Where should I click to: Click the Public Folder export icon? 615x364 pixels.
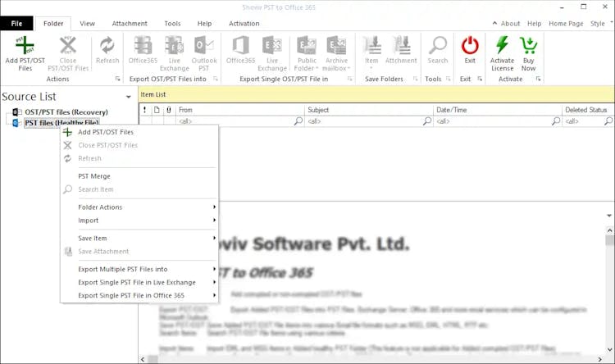tap(307, 45)
